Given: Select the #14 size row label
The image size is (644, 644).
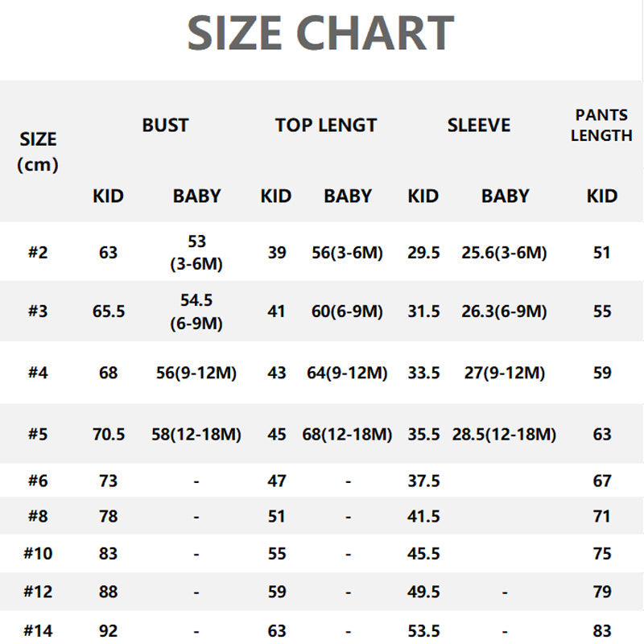Looking at the screenshot, I should (x=38, y=630).
